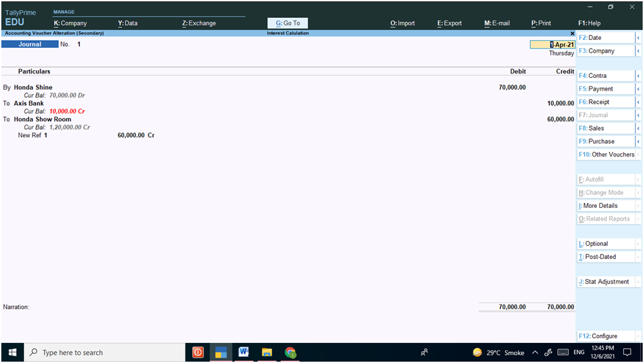Click the Axis Bank credit amount 10,000.00
644x363 pixels.
click(561, 103)
